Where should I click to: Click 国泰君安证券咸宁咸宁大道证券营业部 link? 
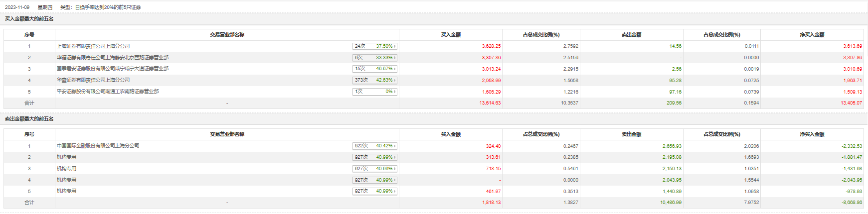112,69
